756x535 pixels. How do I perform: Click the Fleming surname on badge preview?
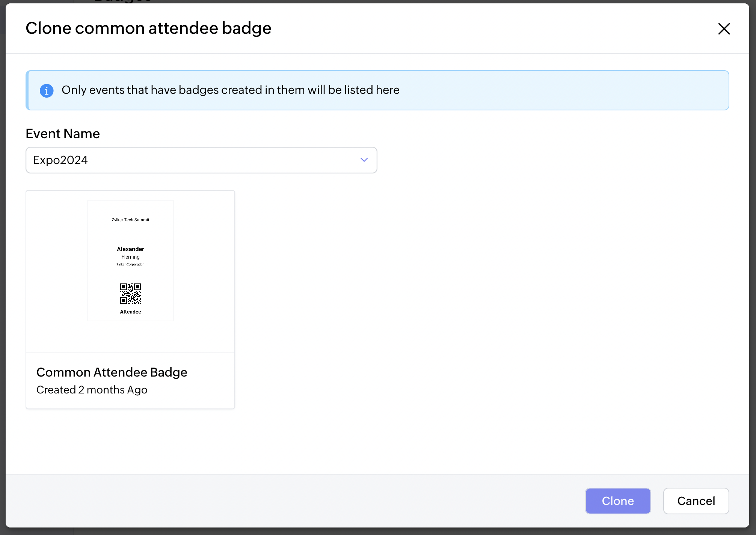(130, 257)
